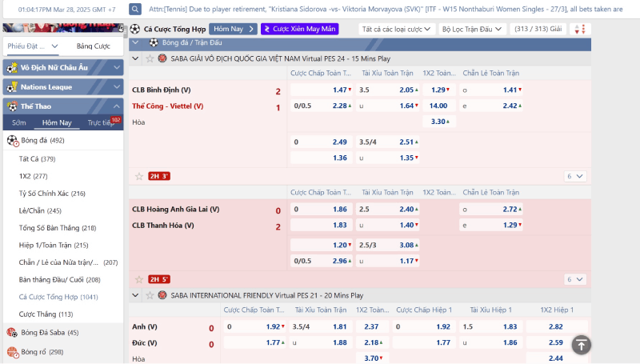Image resolution: width=640 pixels, height=364 pixels.
Task: Bet 1X2 Thể Công - Viettel win odds 14.00
Action: (x=438, y=106)
